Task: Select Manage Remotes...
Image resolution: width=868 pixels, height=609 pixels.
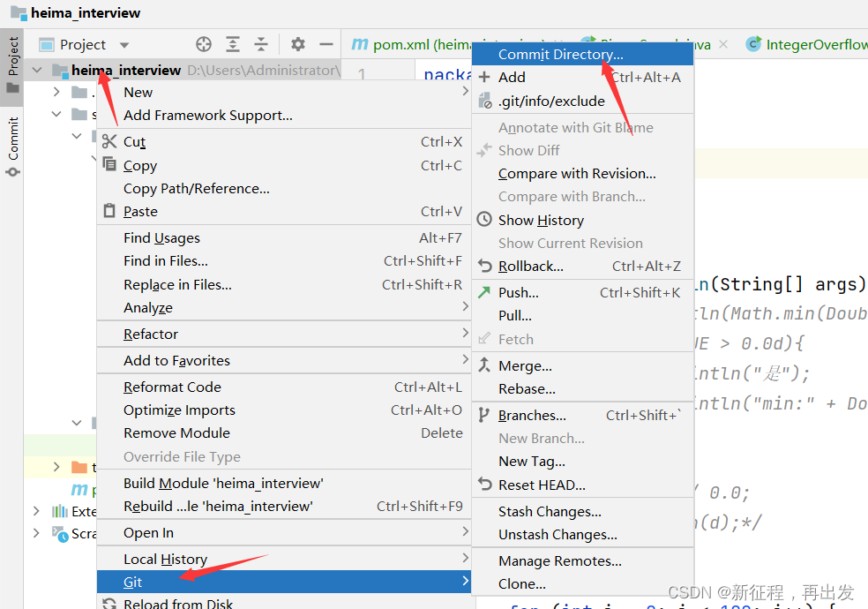Action: (583, 560)
